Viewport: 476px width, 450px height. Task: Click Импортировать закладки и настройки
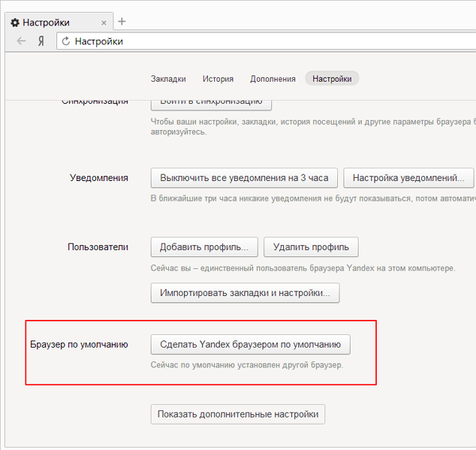tap(245, 293)
